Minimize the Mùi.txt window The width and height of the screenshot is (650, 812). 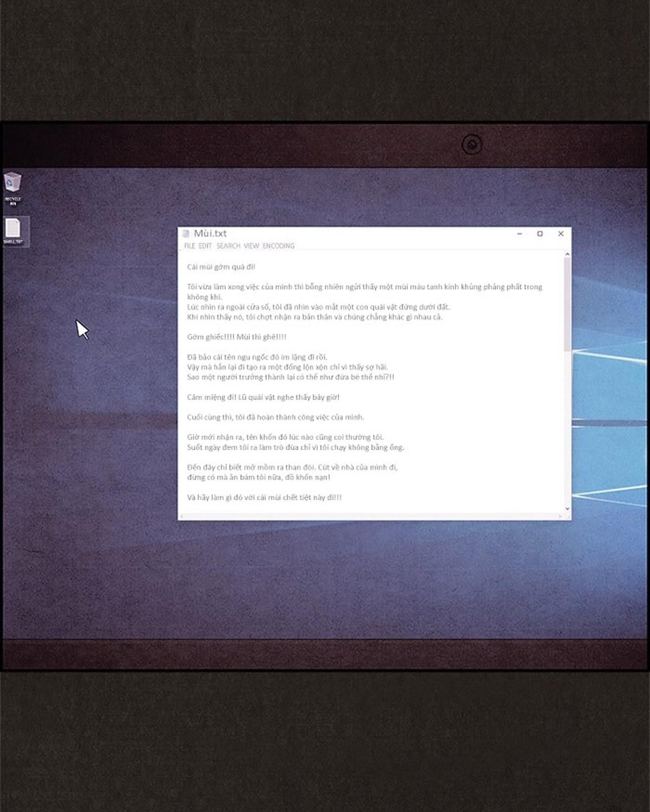519,234
